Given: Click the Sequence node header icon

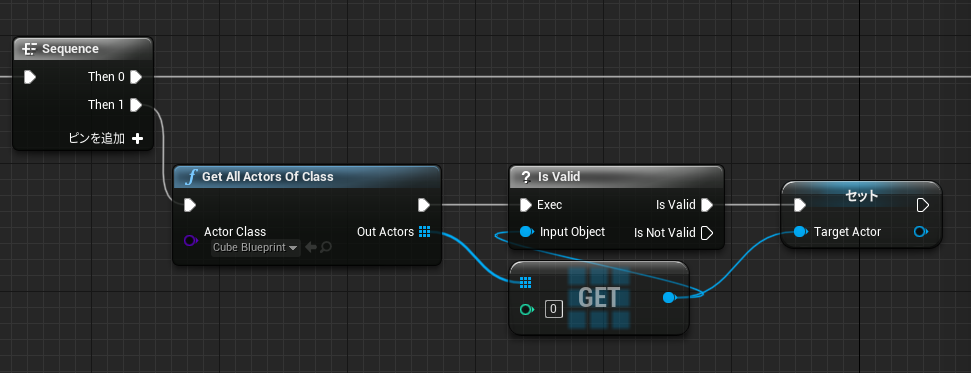Looking at the screenshot, I should 29,49.
